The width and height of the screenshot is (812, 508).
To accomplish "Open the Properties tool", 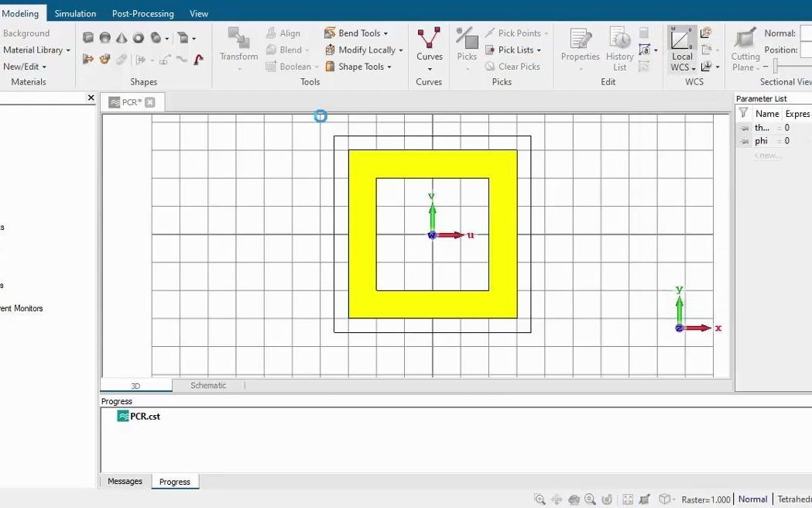I will (x=580, y=48).
